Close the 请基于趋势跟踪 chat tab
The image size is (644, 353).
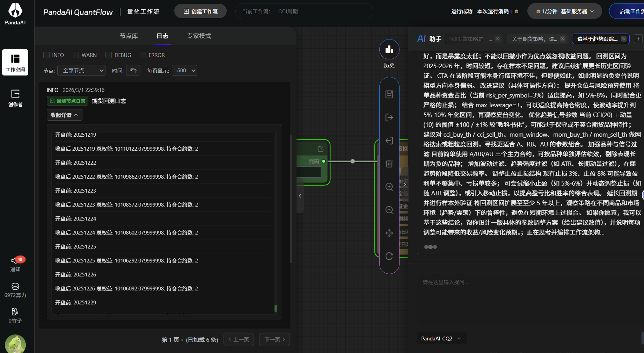click(x=624, y=39)
